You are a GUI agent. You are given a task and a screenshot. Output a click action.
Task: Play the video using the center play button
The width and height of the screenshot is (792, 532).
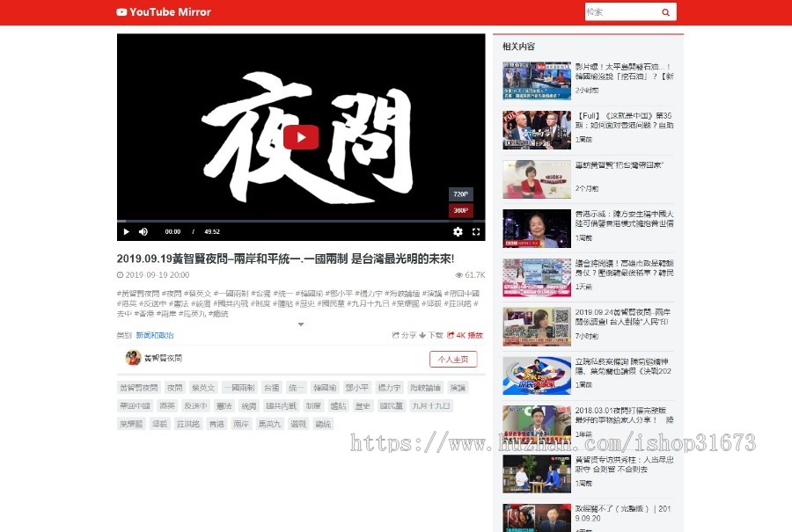pyautogui.click(x=301, y=137)
